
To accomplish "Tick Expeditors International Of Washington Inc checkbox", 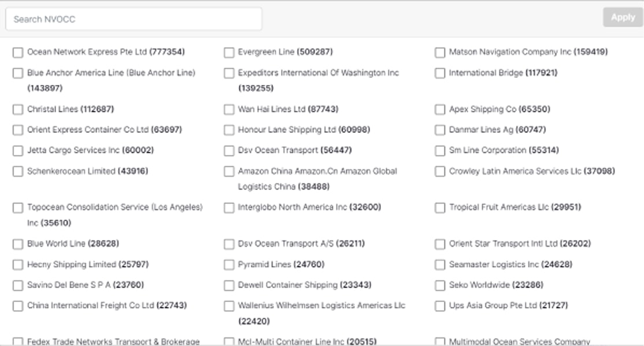I will [229, 73].
